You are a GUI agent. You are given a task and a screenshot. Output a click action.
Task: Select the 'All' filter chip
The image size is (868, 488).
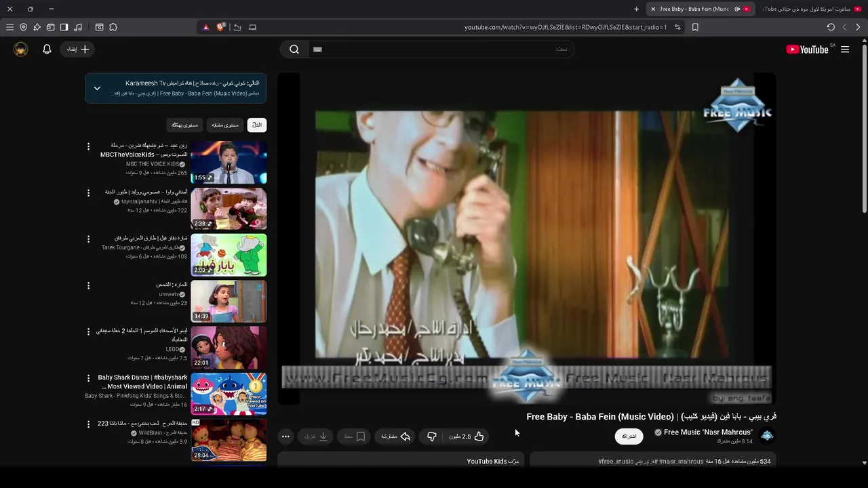(x=256, y=125)
